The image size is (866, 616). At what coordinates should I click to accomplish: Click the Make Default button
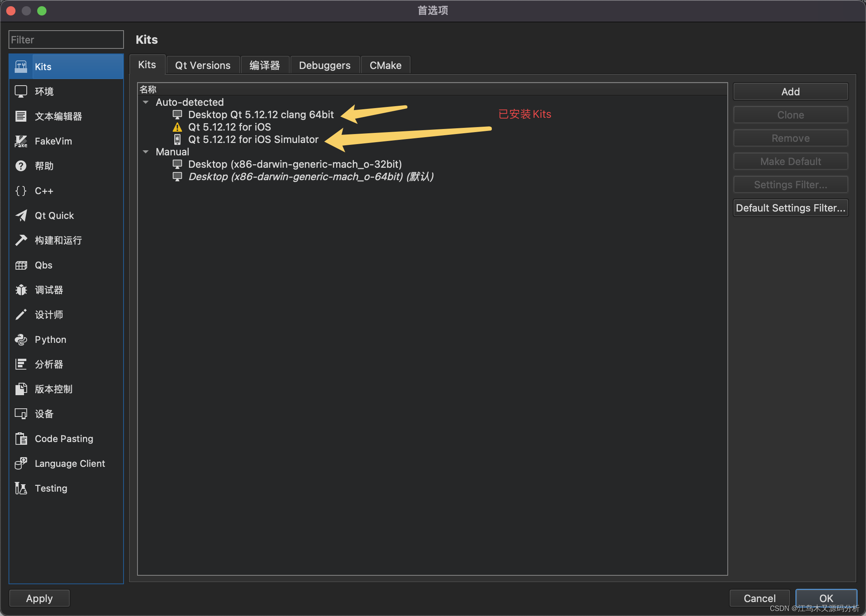tap(790, 162)
